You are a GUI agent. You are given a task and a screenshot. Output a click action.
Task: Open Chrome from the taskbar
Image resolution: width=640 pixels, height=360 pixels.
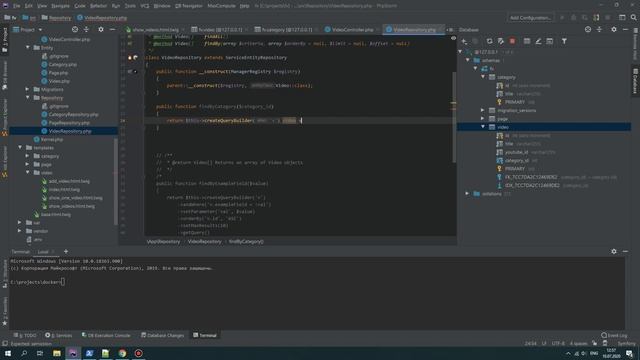pyautogui.click(x=122, y=353)
